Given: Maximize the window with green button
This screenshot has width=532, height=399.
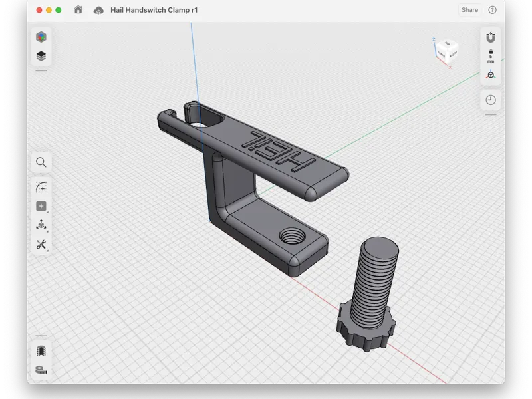Looking at the screenshot, I should 59,10.
